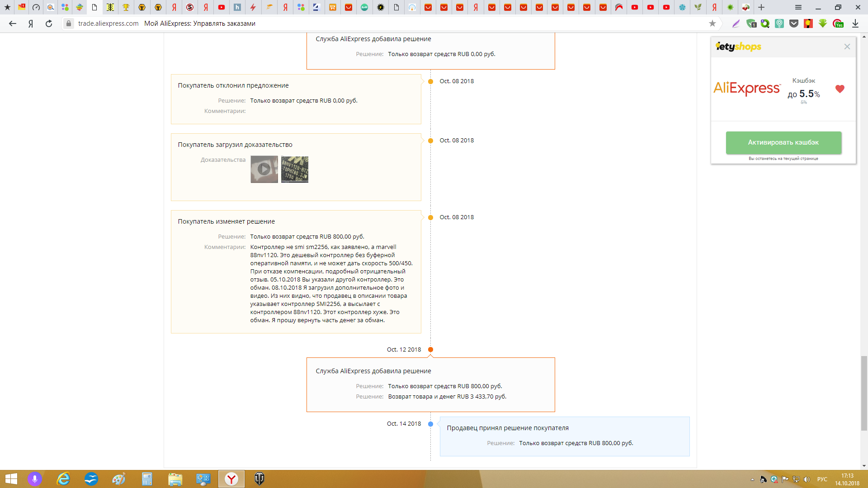Open the downloads arrow icon
868x488 pixels.
click(855, 23)
